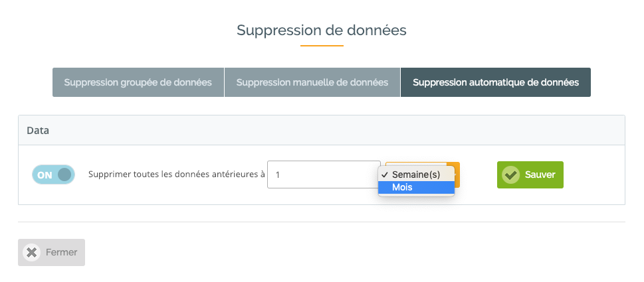Click the orange dropdown arrow behind the list
This screenshot has height=282, width=644.
pos(457,175)
